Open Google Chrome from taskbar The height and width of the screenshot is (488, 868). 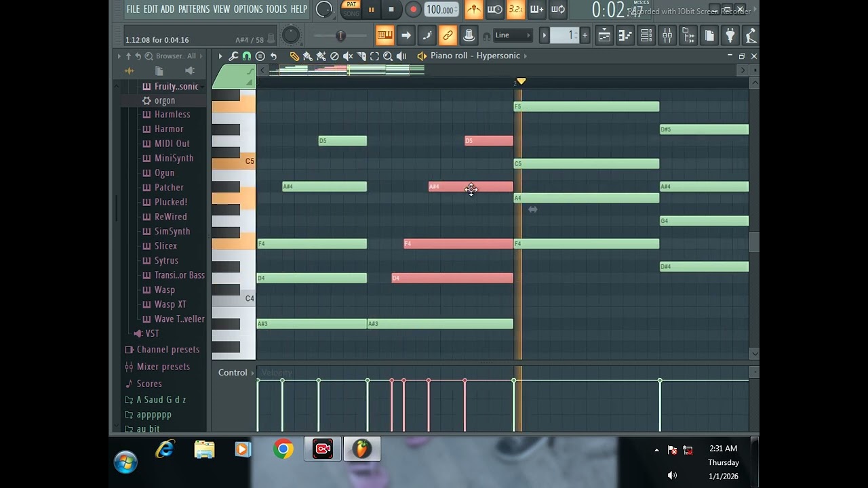[283, 449]
